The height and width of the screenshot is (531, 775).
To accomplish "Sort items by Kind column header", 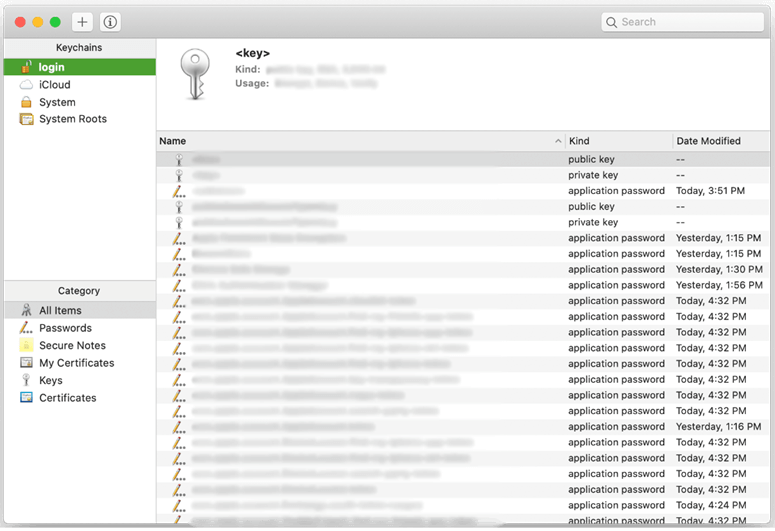I will (618, 141).
